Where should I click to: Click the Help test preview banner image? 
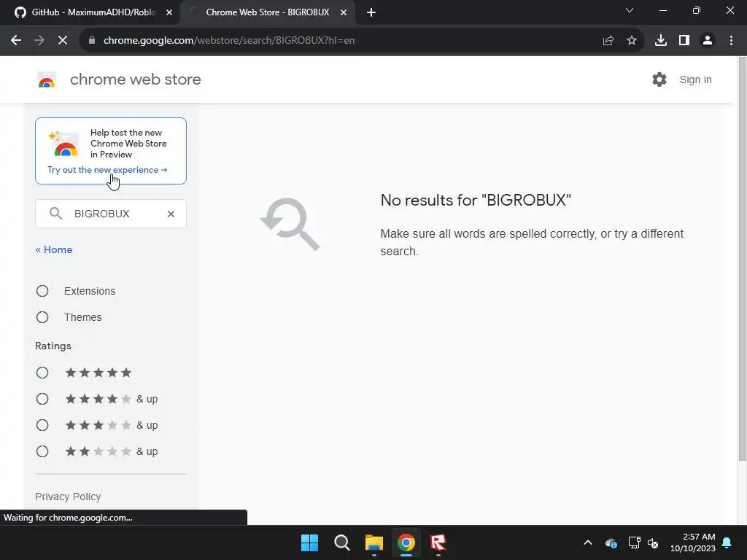63,144
